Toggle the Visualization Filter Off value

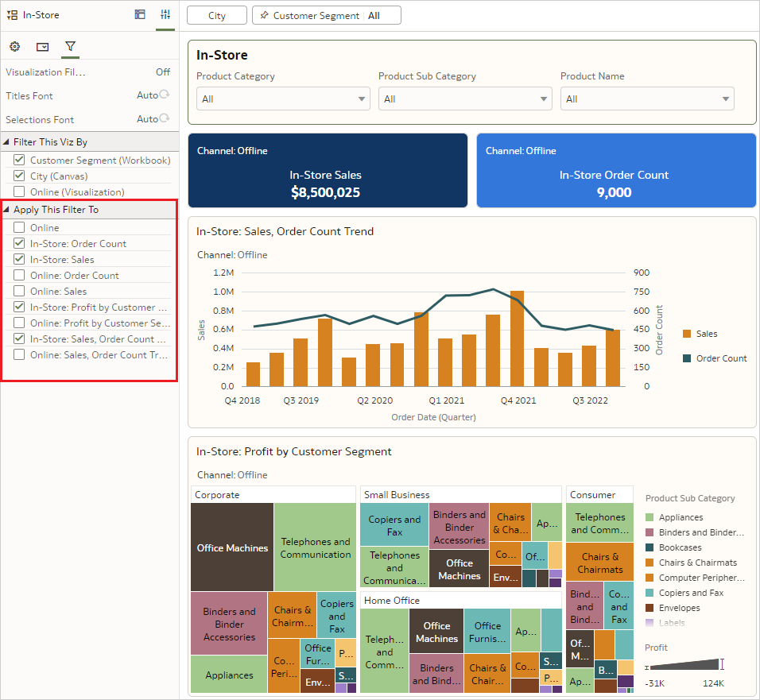[162, 72]
